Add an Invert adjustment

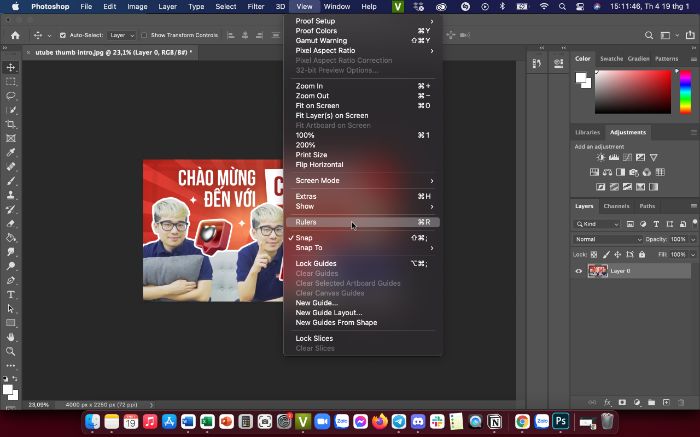(601, 187)
